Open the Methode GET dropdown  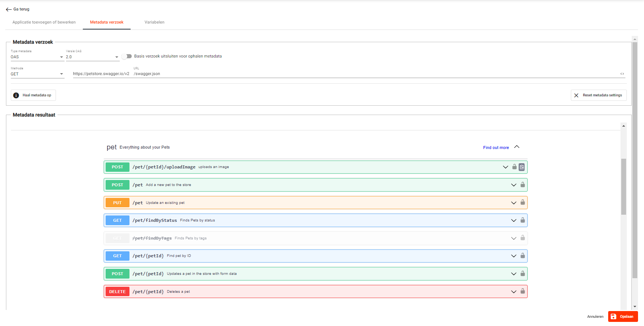click(x=37, y=74)
